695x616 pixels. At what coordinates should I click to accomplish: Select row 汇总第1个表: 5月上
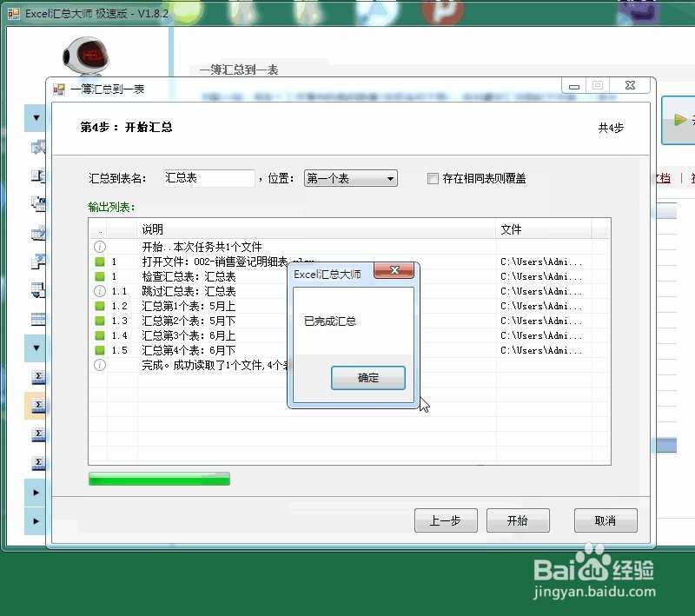(349, 306)
